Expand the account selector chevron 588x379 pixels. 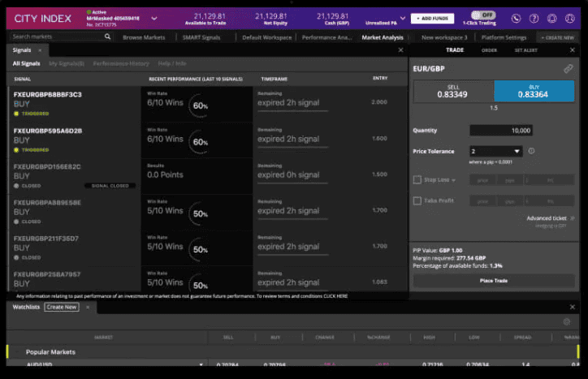154,18
